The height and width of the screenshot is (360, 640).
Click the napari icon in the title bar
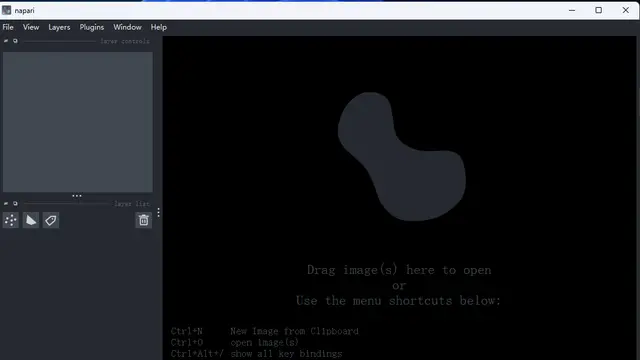[x=7, y=10]
